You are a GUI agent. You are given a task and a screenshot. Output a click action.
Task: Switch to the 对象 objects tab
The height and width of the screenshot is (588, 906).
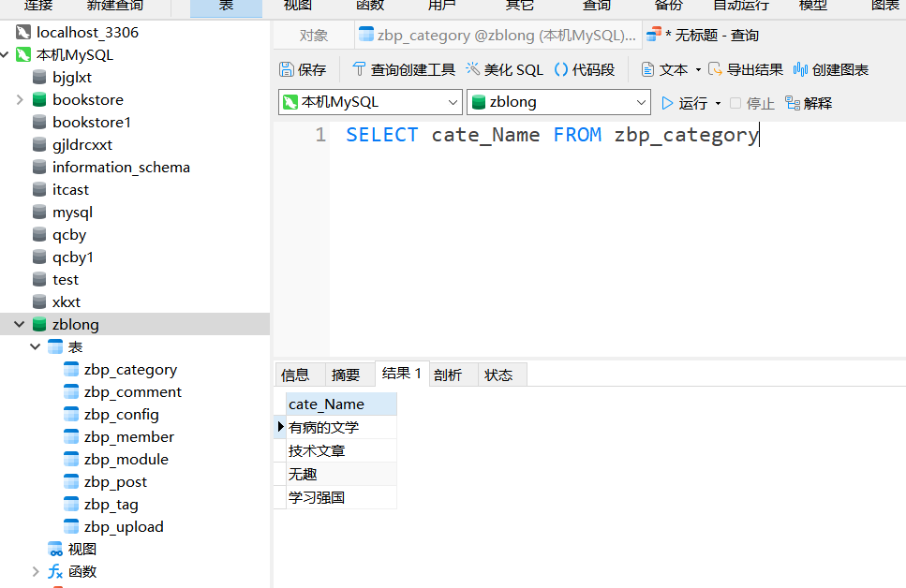314,36
